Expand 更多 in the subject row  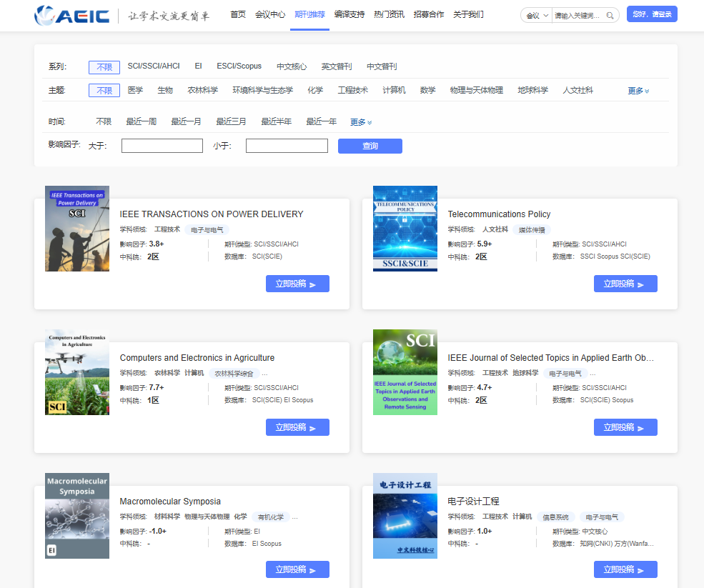[638, 91]
